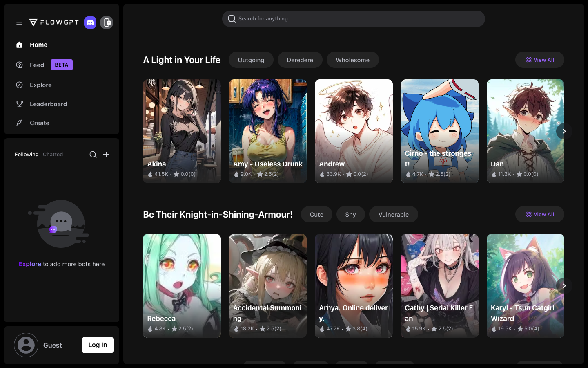Select the Shy tag

tap(351, 214)
